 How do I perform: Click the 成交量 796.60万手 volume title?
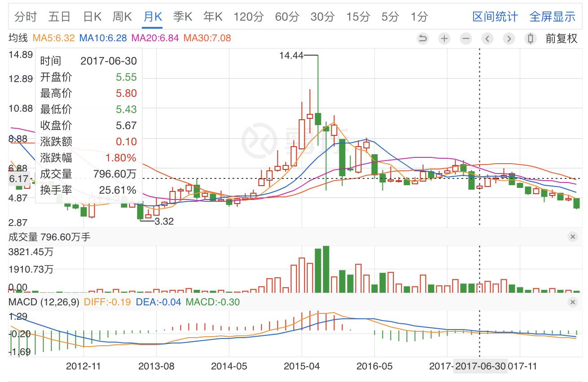click(49, 237)
